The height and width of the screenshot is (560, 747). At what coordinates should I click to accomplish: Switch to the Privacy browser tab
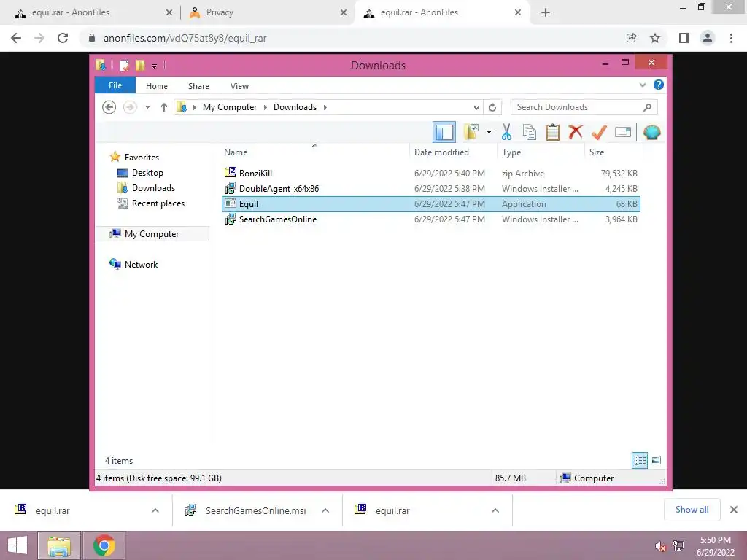[x=268, y=12]
